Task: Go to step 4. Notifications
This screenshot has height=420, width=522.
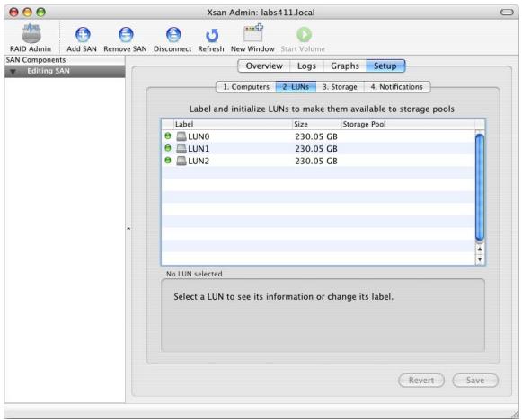Action: coord(397,87)
